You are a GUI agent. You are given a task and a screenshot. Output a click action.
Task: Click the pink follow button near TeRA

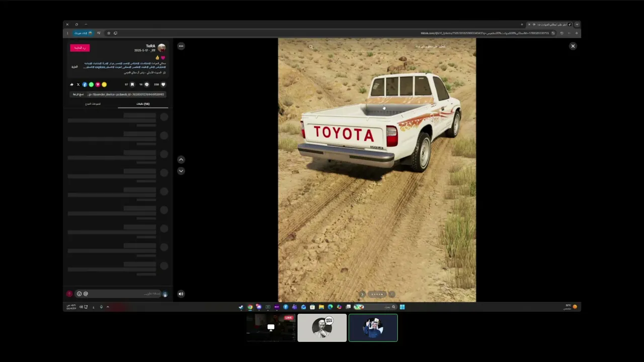(x=79, y=48)
